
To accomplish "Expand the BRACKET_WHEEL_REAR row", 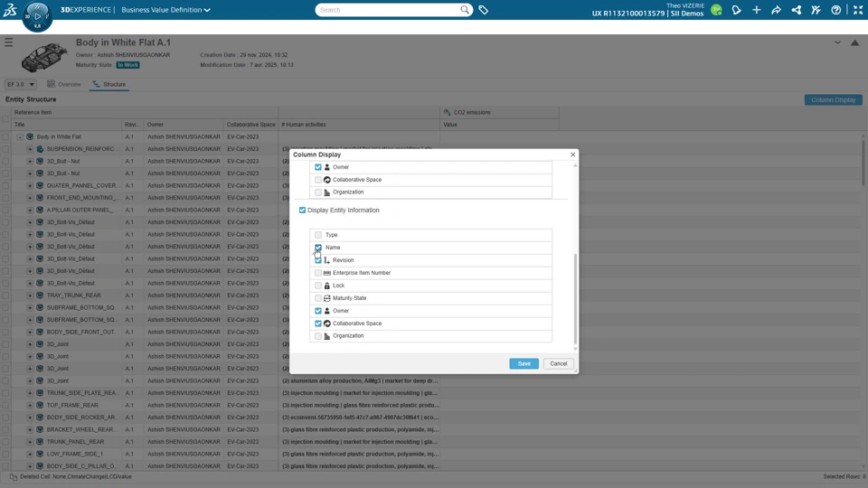I will coord(30,429).
